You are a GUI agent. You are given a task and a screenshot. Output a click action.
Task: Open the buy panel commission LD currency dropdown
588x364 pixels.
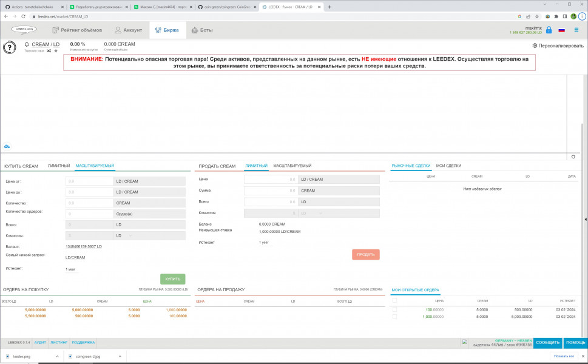click(124, 236)
